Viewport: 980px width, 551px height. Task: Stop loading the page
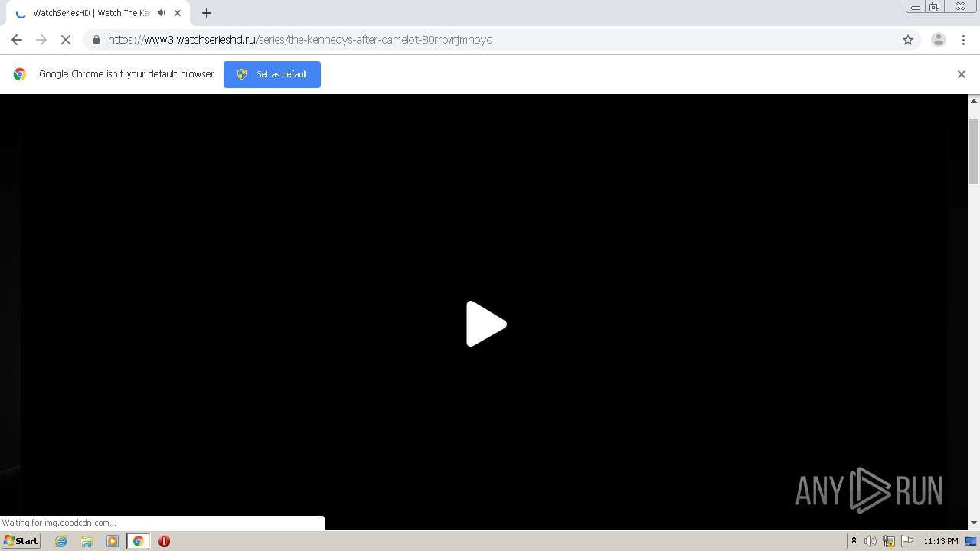coord(66,40)
